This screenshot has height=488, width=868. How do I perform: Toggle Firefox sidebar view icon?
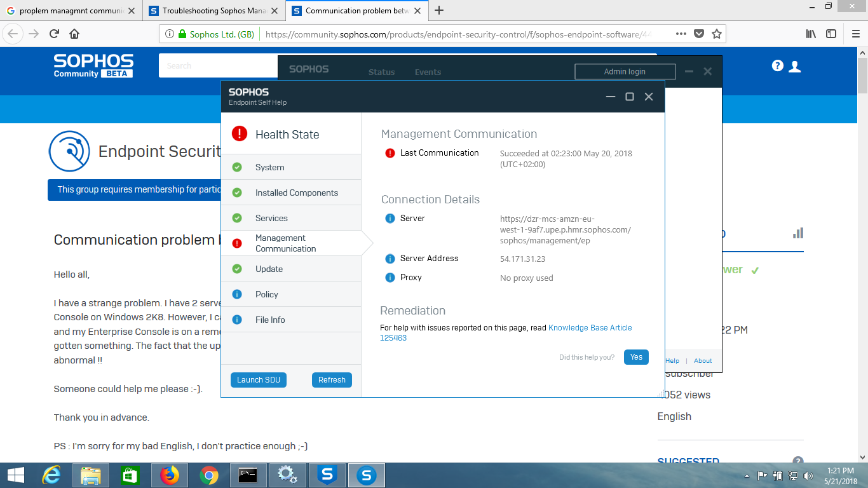pos(831,34)
